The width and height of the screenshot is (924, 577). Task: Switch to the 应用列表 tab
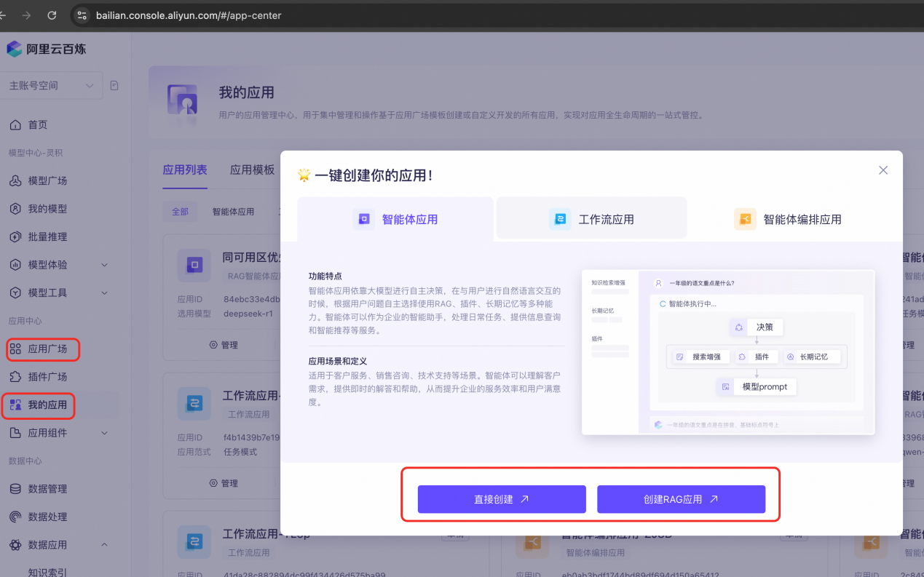pos(185,170)
